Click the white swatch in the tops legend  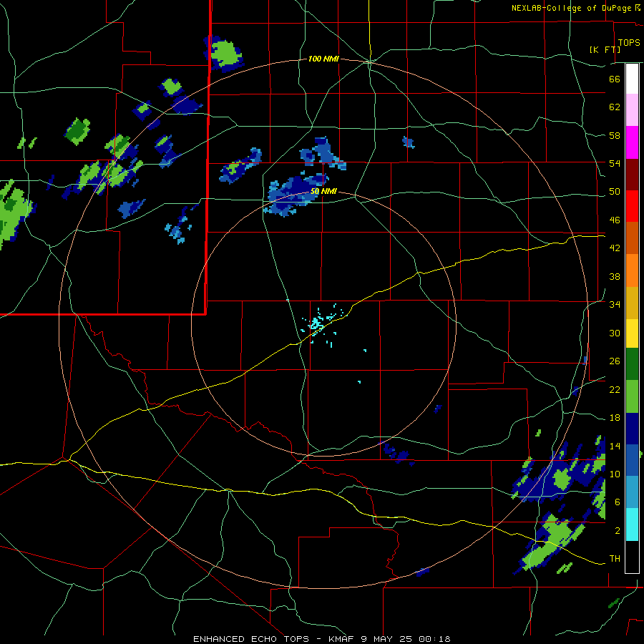(x=632, y=79)
